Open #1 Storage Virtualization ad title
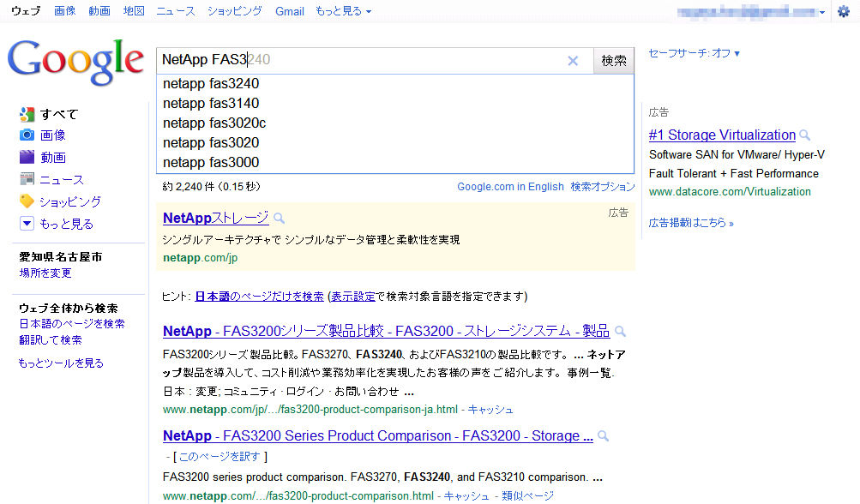 (722, 135)
